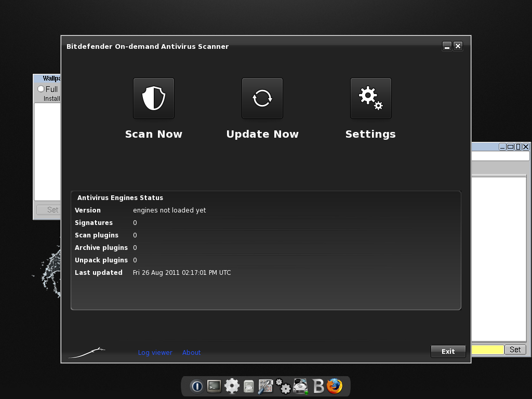This screenshot has width=532, height=399.
Task: Open the Log viewer link
Action: 155,353
